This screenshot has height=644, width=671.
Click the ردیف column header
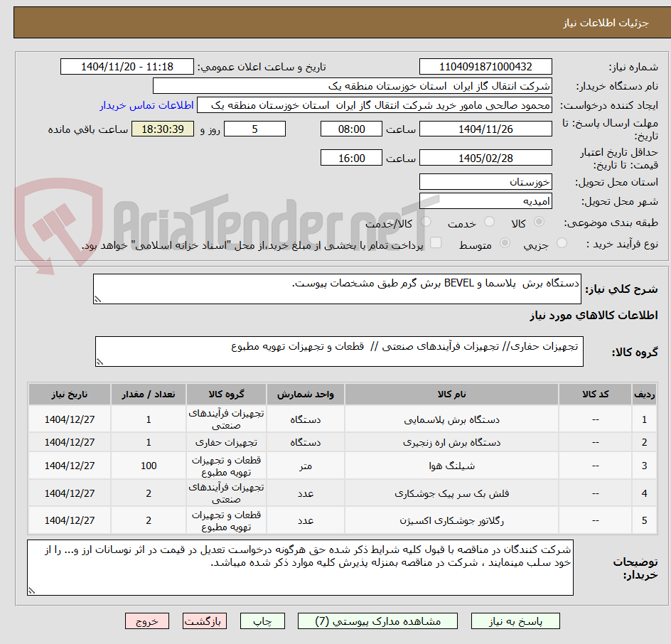point(645,394)
